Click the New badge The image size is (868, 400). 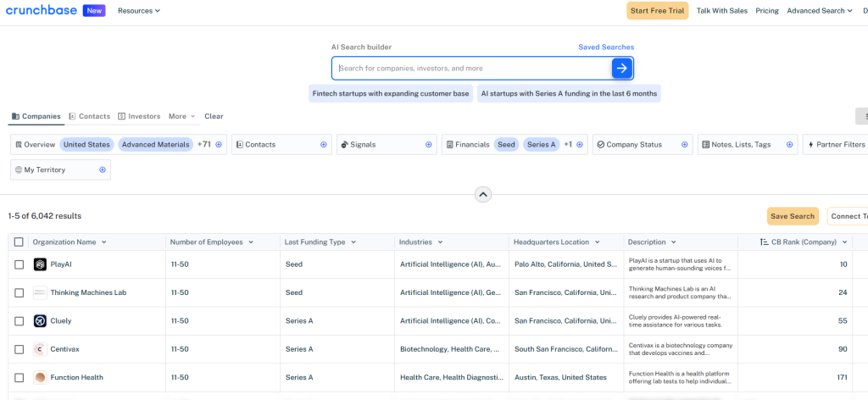click(95, 10)
